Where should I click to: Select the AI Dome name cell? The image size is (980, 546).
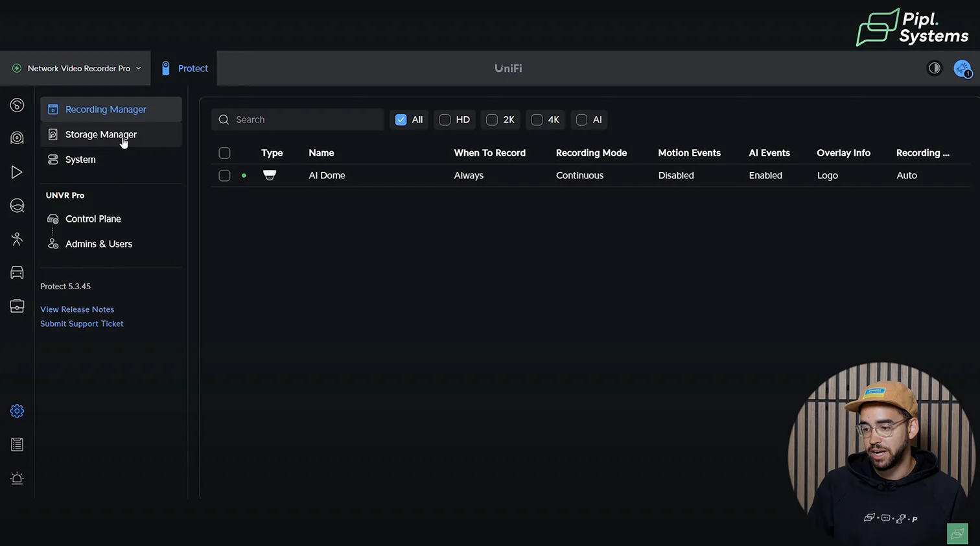(327, 175)
